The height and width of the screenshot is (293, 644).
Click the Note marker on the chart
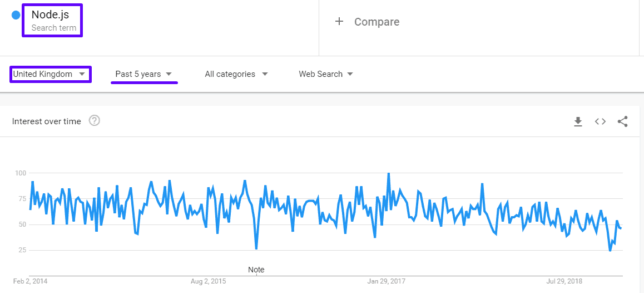[256, 270]
